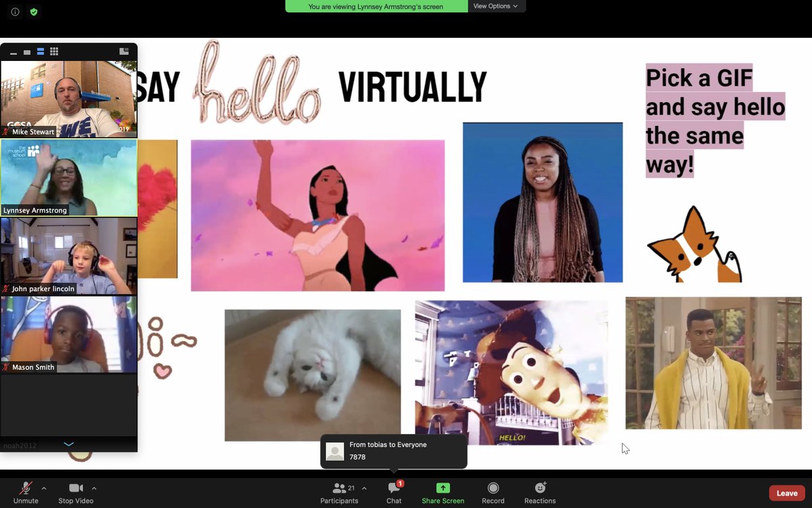Viewport: 812px width, 508px height.
Task: Click the green Share Screen button
Action: tap(443, 492)
